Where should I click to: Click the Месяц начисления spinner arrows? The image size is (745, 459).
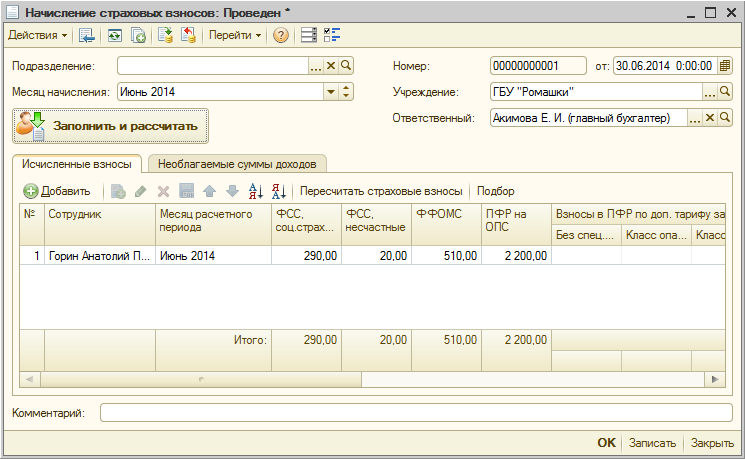(346, 92)
